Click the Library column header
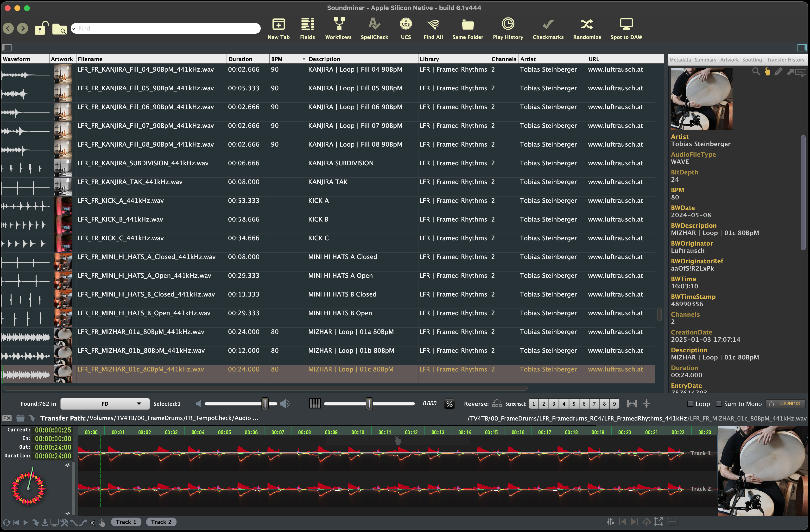Image resolution: width=810 pixels, height=532 pixels. pyautogui.click(x=454, y=59)
